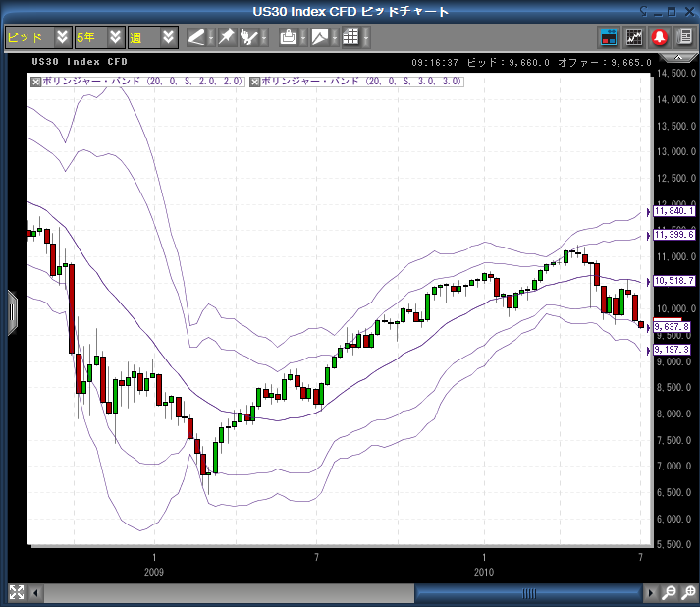Viewport: 700px width, 607px height.
Task: Open the notes list icon at far right
Action: point(684,37)
